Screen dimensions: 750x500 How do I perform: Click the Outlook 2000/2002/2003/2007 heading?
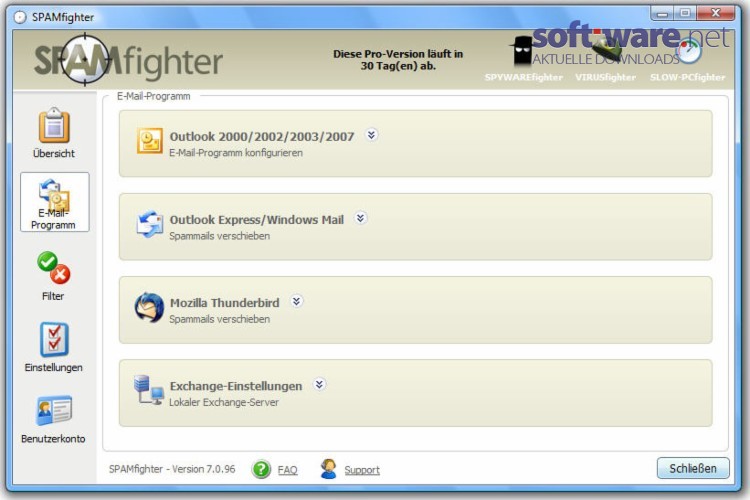point(262,136)
